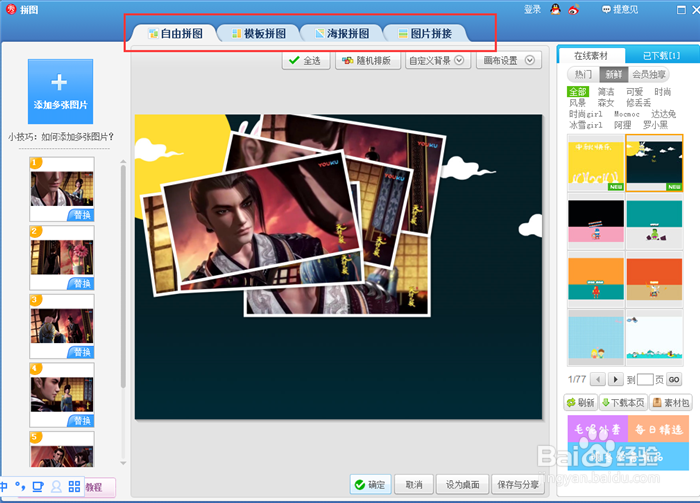Click the 添加多张图片 plus button

click(60, 91)
